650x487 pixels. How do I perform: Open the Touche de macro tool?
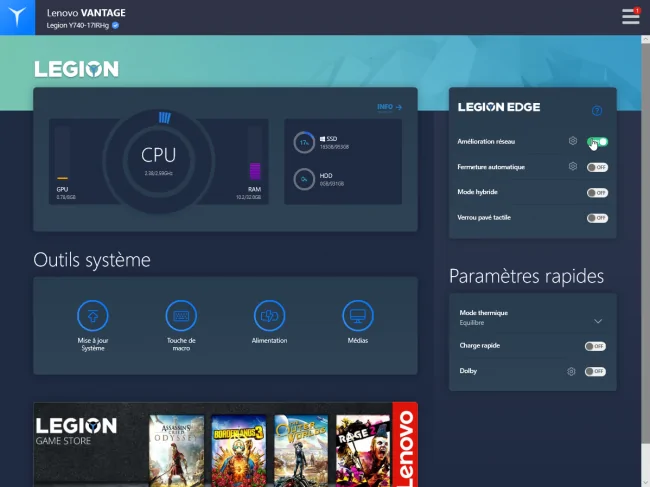coord(181,316)
